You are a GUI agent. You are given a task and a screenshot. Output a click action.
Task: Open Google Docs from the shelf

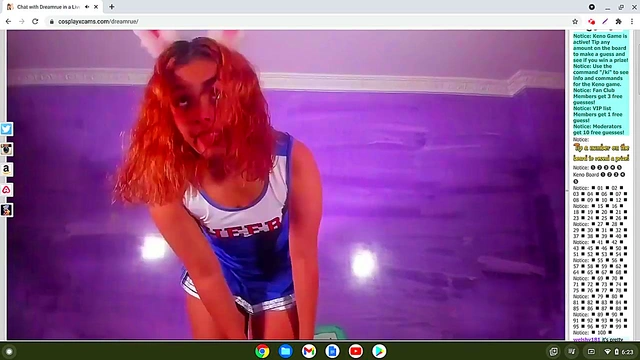coord(332,351)
